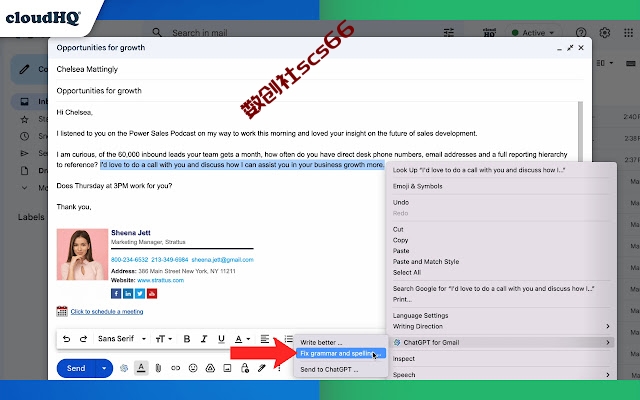This screenshot has height=400, width=640.
Task: Choose Write better in submenu
Action: pos(321,342)
